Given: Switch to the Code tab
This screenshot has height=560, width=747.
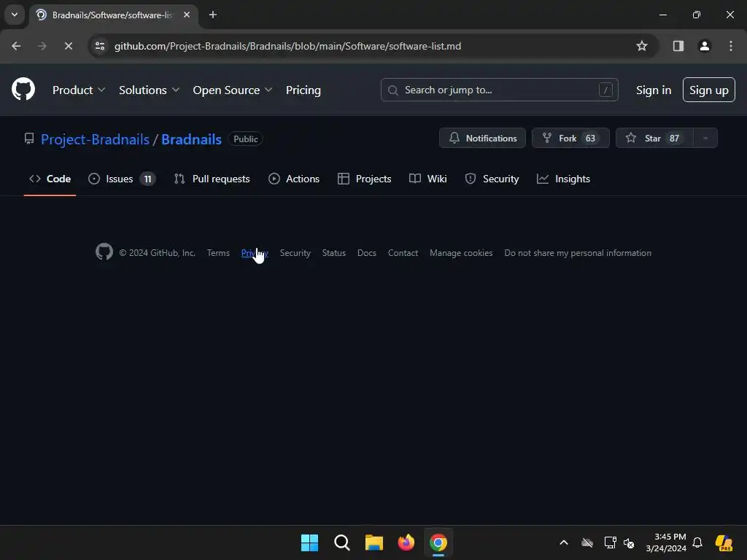Looking at the screenshot, I should 50,179.
